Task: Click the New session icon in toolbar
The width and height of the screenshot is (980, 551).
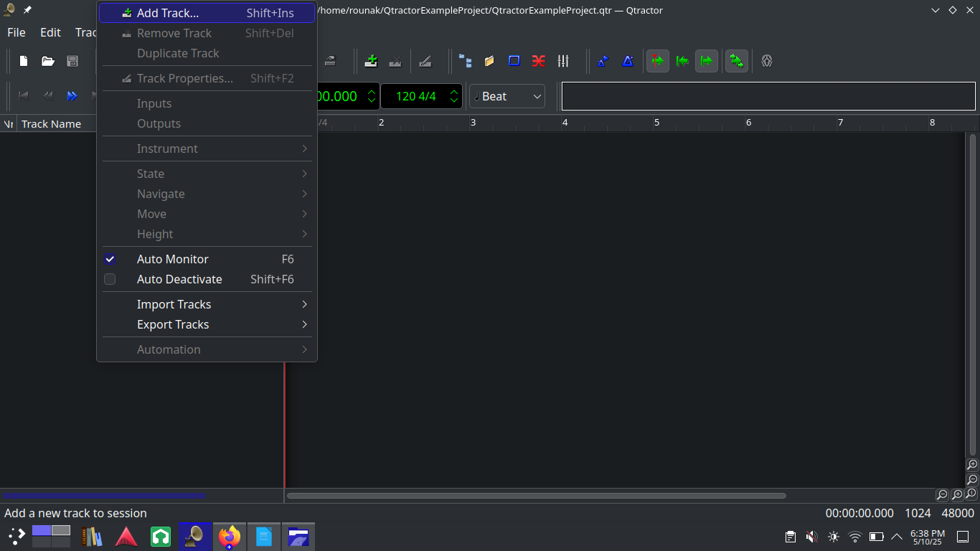Action: 24,61
